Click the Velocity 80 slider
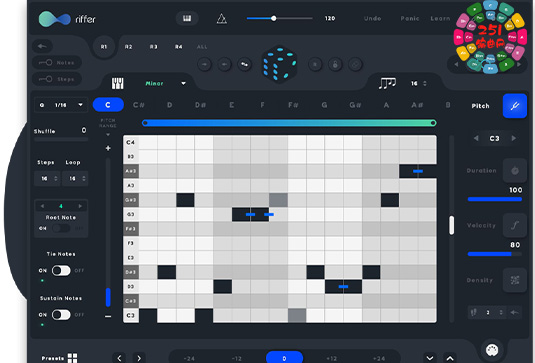The image size is (535, 363). pos(494,254)
